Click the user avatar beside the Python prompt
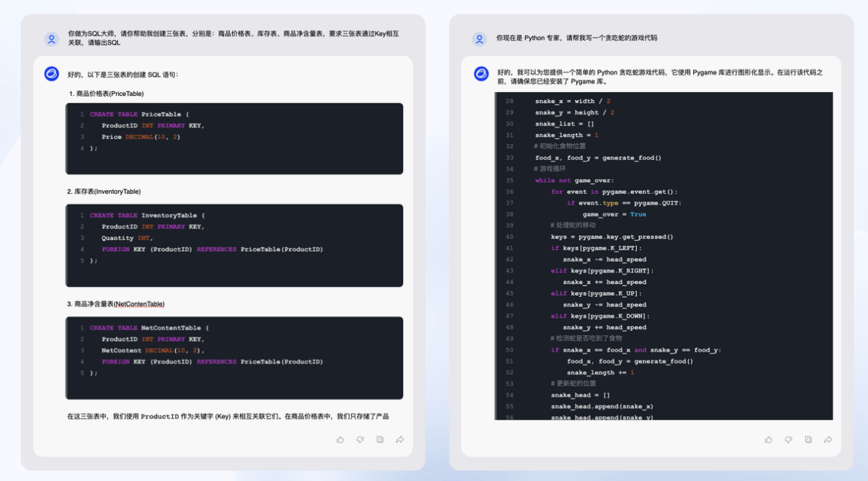The image size is (868, 481). pos(480,39)
